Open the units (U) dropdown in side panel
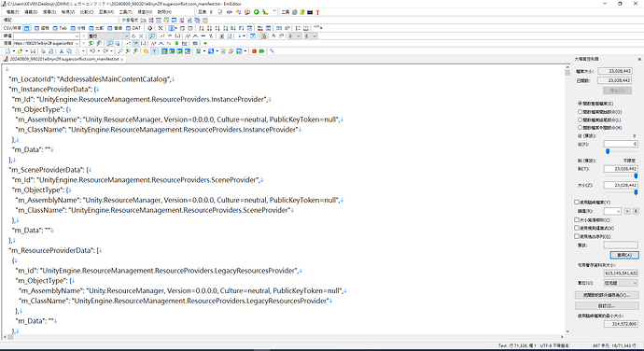This screenshot has width=644, height=351. click(x=621, y=283)
